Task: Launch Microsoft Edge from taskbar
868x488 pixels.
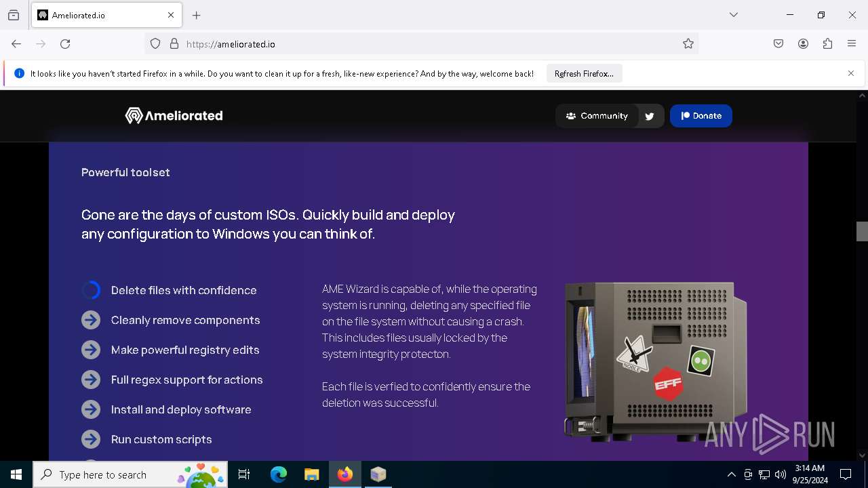Action: pyautogui.click(x=279, y=474)
